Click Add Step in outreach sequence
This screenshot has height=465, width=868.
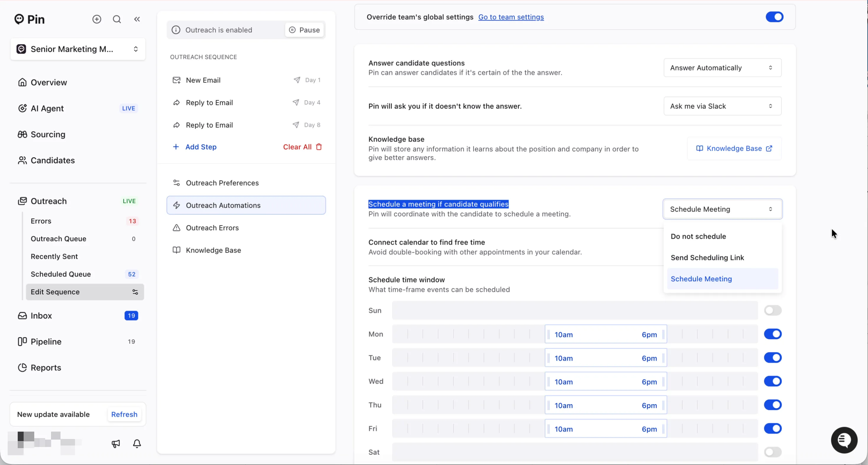pyautogui.click(x=195, y=147)
